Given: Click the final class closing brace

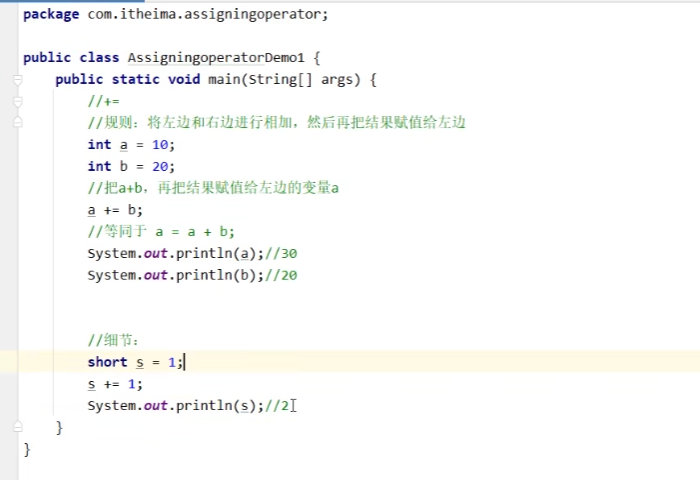Looking at the screenshot, I should (x=27, y=449).
